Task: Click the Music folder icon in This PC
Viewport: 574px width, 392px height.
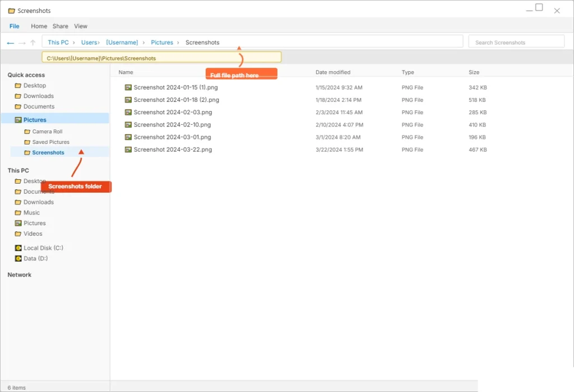Action: (18, 213)
